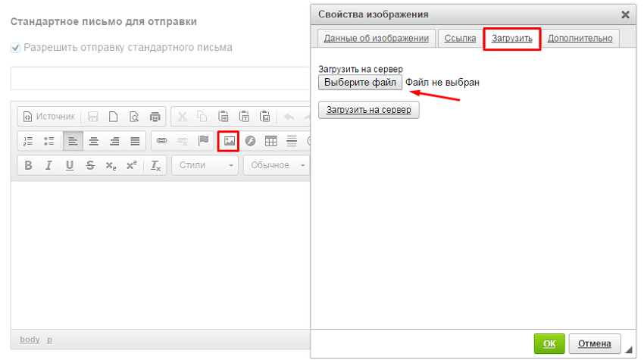Switch to the Загрузить tab
The image size is (644, 360).
click(x=512, y=38)
